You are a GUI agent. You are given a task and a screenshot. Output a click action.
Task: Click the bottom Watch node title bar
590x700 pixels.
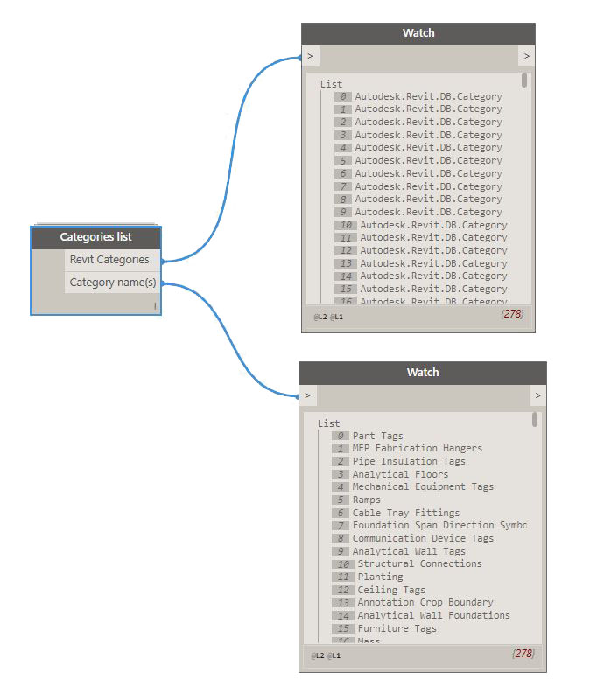[x=422, y=373]
